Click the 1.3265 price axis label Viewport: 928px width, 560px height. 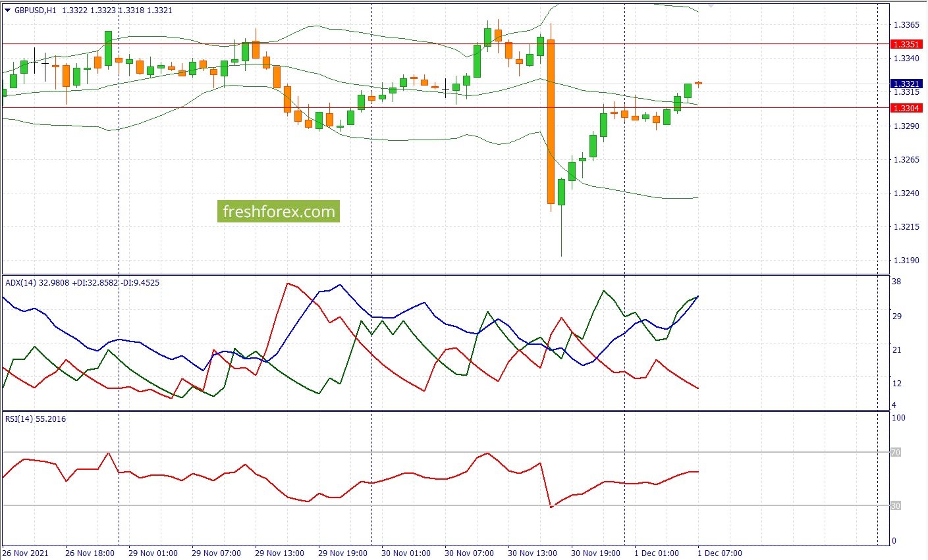click(x=906, y=160)
